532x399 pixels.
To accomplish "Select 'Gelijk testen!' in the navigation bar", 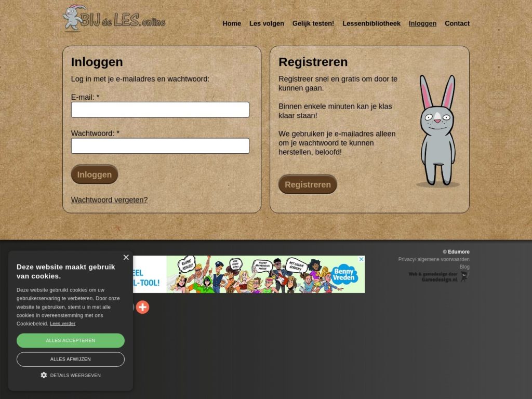I will pyautogui.click(x=313, y=23).
